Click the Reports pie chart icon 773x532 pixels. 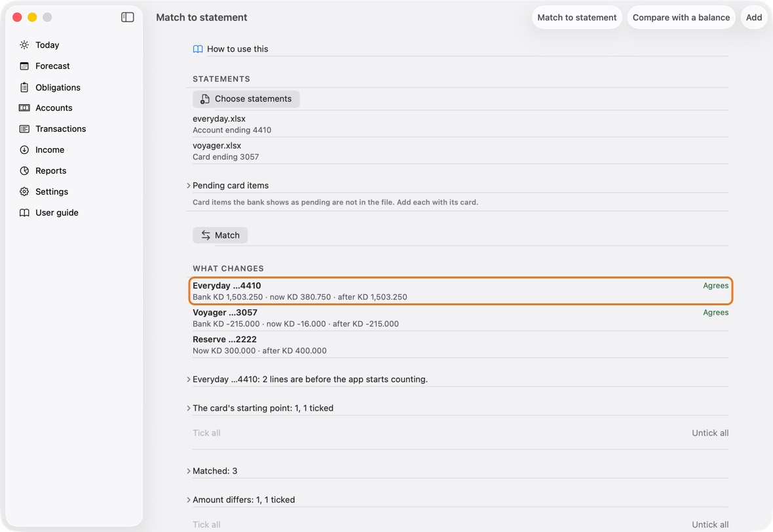(x=24, y=170)
